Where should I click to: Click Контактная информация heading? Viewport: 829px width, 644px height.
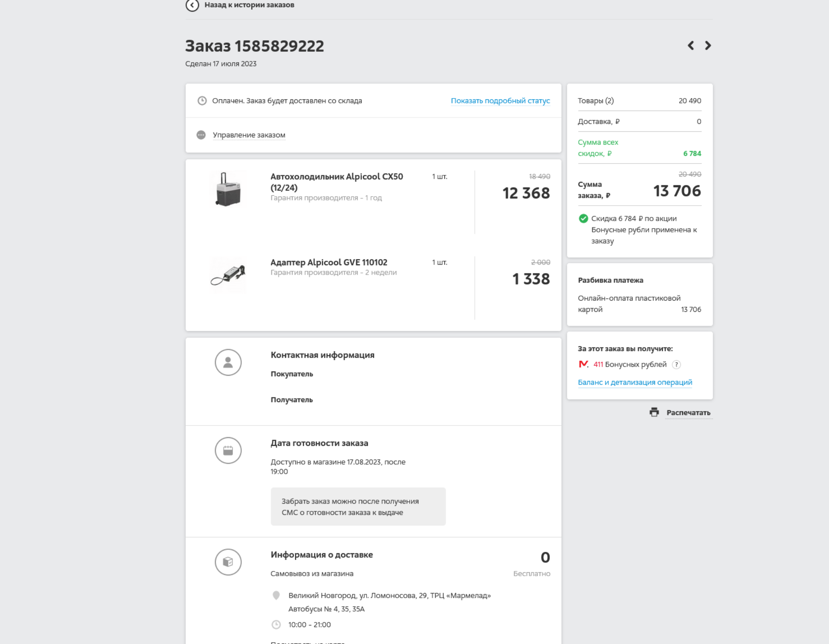click(323, 355)
